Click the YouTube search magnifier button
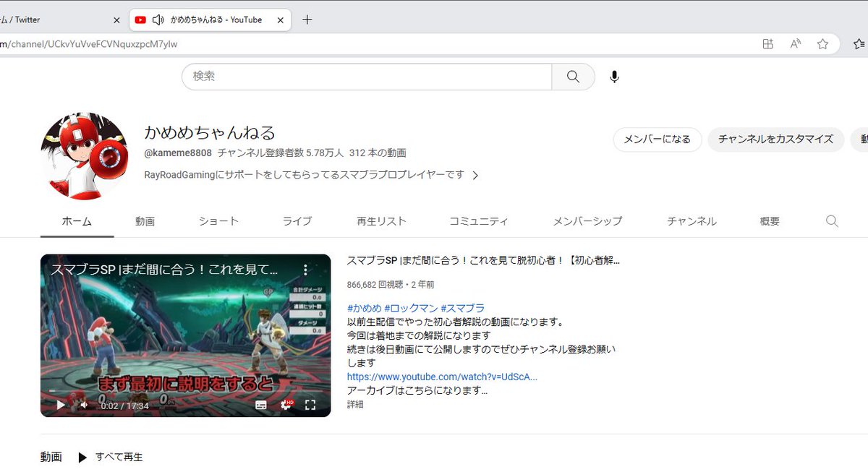The image size is (868, 472). pyautogui.click(x=573, y=77)
